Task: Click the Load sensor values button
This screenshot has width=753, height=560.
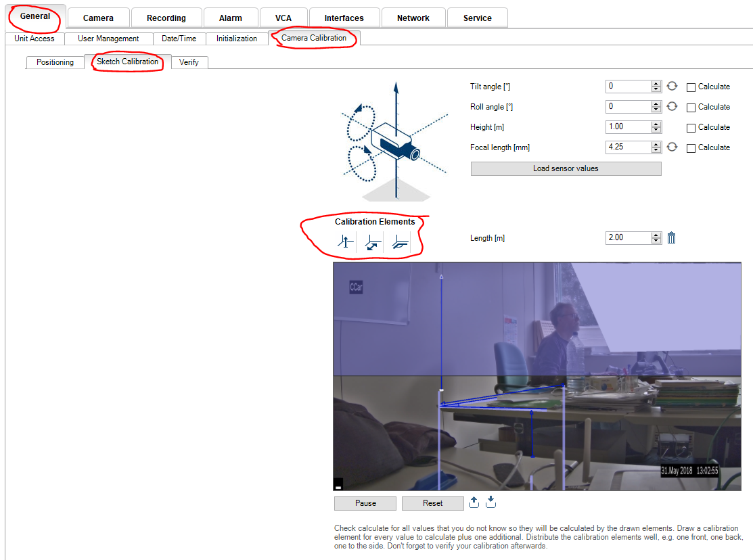Action: pos(566,168)
